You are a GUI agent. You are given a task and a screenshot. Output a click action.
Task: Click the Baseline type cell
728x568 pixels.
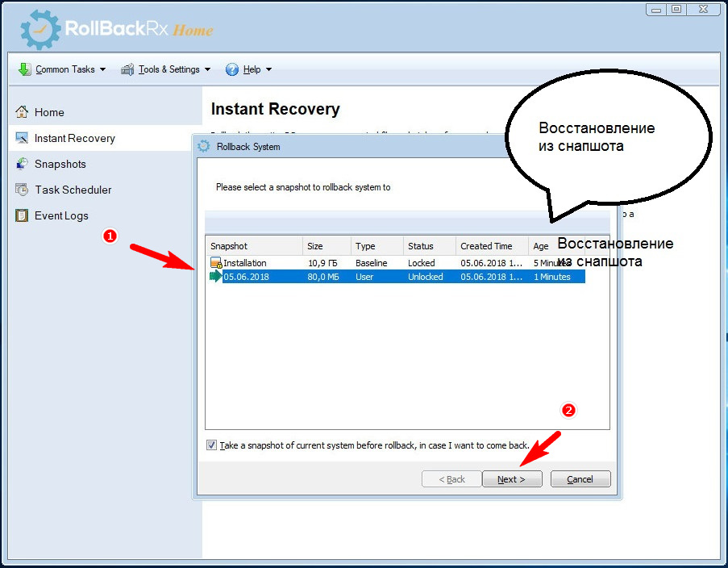372,263
